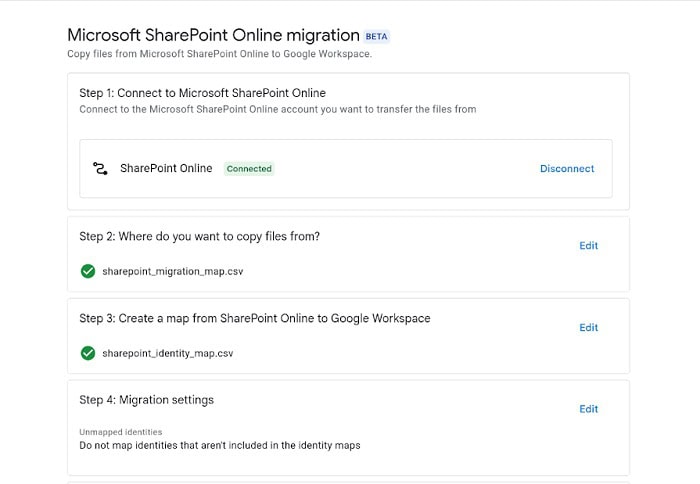Click the Step 1 Connect heading
Viewport: 700px width, 484px height.
(202, 93)
